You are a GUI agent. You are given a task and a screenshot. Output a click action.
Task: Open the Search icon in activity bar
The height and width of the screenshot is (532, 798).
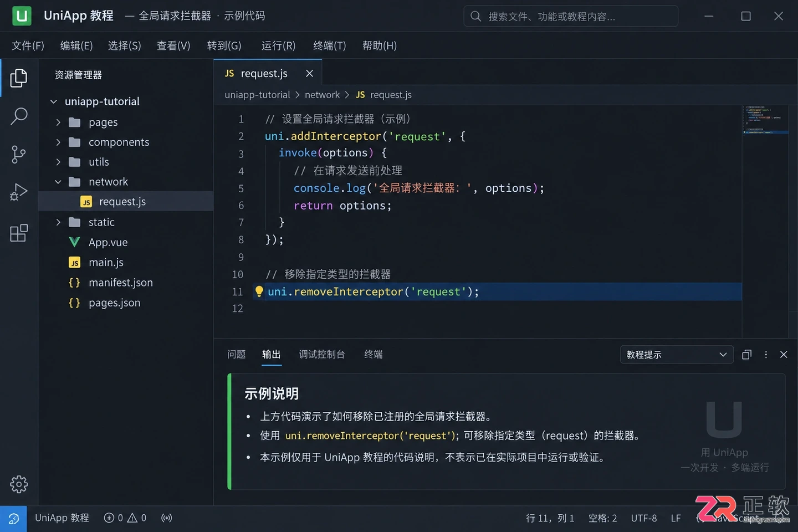[x=19, y=116]
